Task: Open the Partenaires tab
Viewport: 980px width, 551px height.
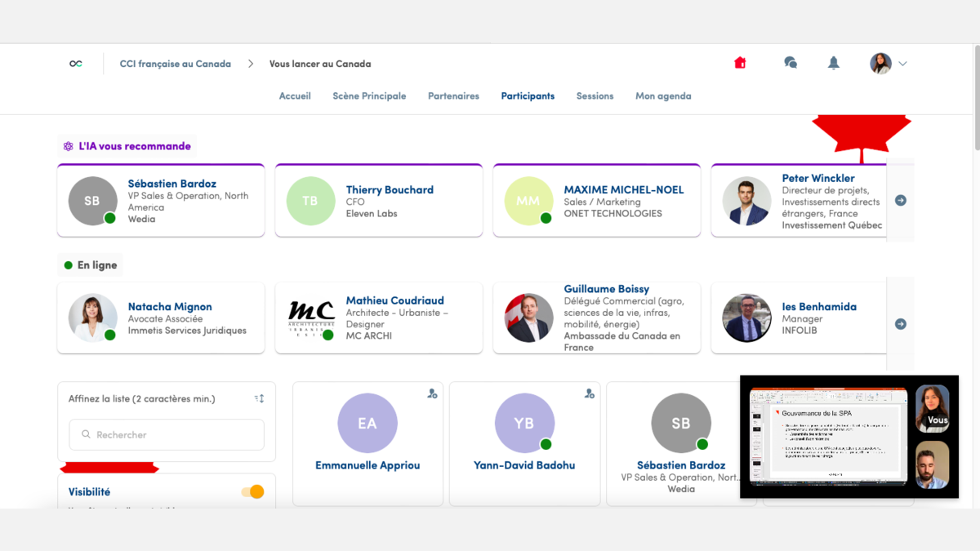Action: [453, 96]
